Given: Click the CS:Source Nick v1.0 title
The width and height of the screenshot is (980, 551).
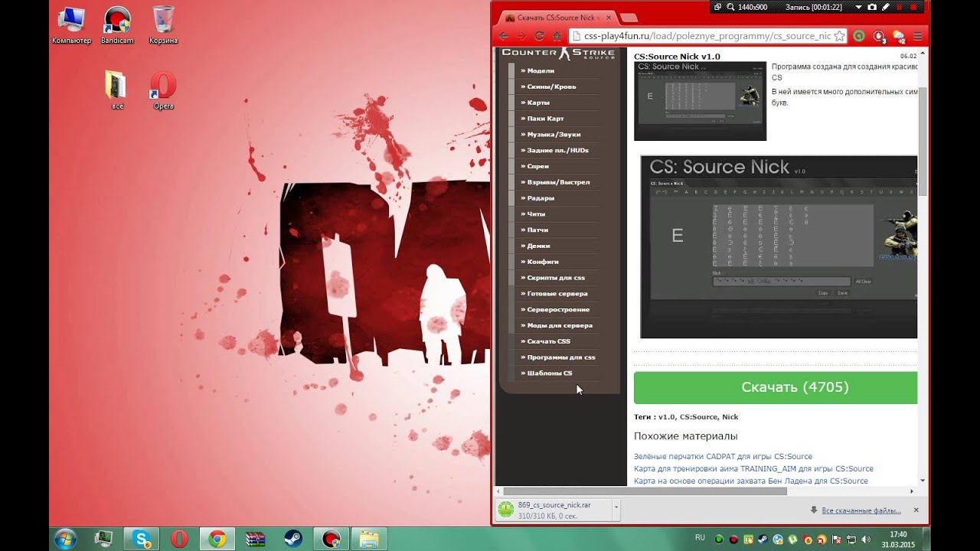Looking at the screenshot, I should tap(677, 56).
